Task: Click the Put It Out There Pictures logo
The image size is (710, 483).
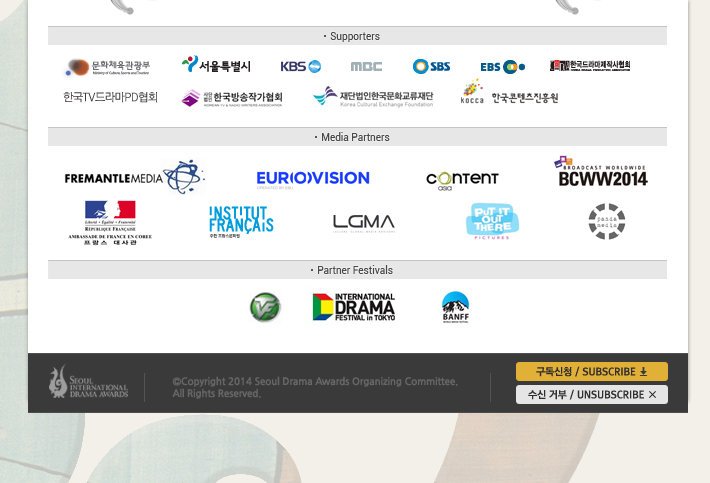Action: 492,221
